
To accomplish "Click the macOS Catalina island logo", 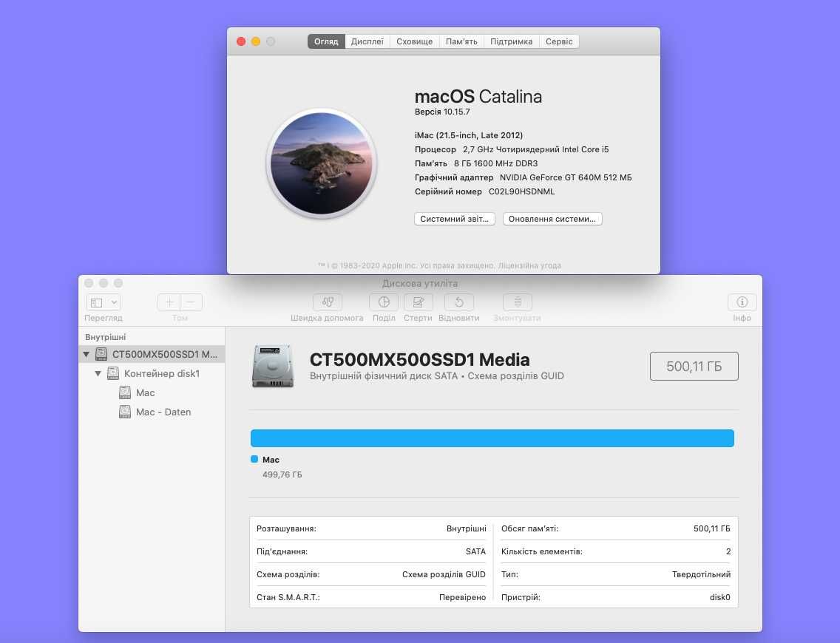I will [x=322, y=163].
